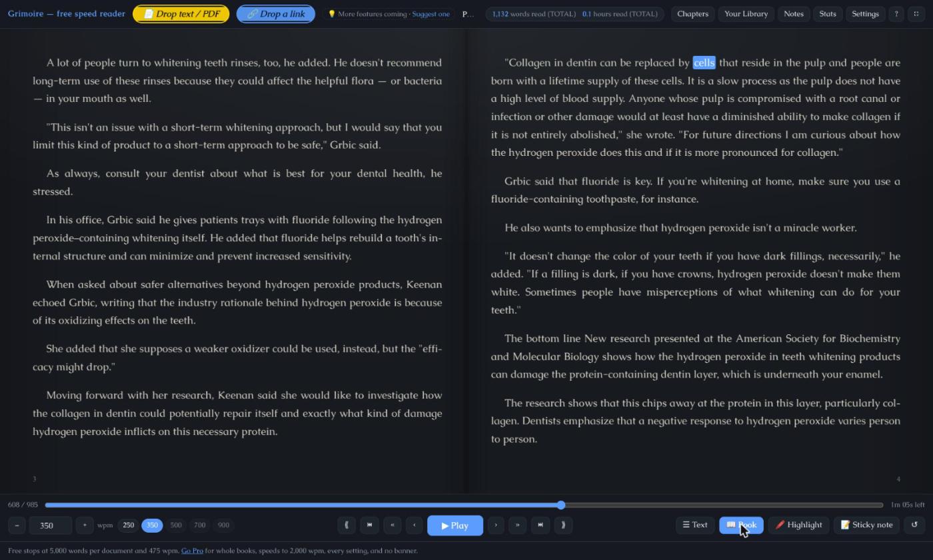The image size is (933, 560).
Task: Open help with the question mark icon
Action: [896, 14]
